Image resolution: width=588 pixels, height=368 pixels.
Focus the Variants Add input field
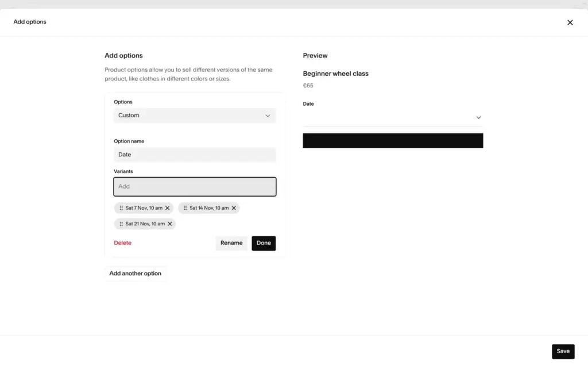195,187
